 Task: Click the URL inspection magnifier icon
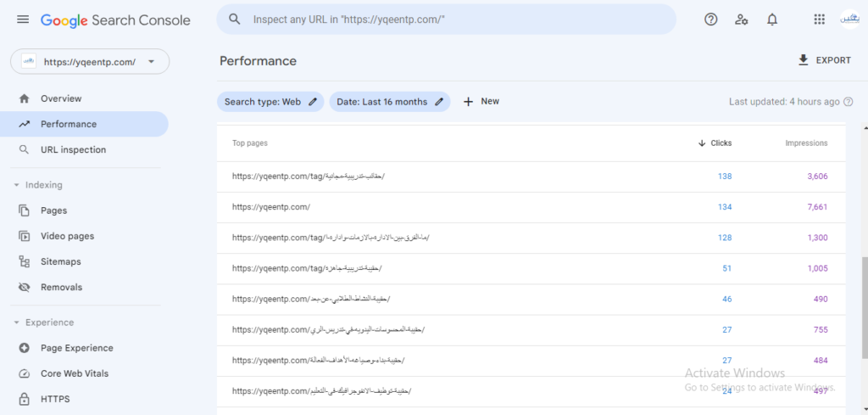click(x=24, y=149)
